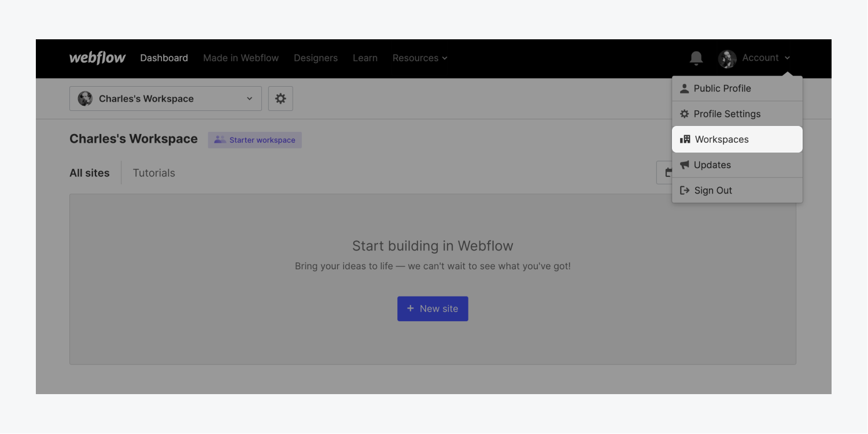This screenshot has height=434, width=868.
Task: Click the Workspaces building icon
Action: click(x=685, y=139)
